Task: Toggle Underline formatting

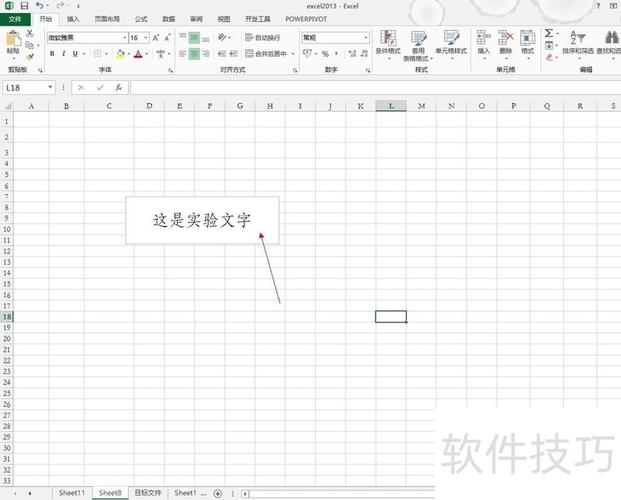Action: point(75,53)
